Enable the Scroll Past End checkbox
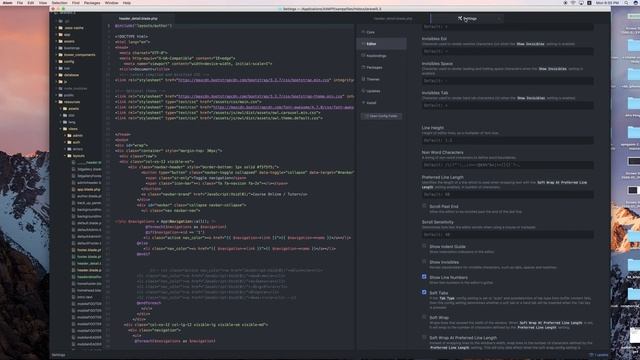Image resolution: width=640 pixels, height=360 pixels. tap(424, 206)
